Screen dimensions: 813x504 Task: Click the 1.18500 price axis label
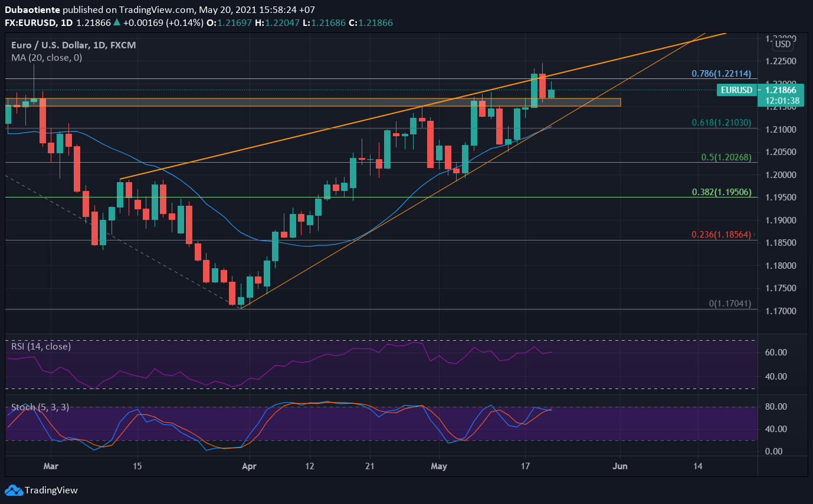click(780, 243)
